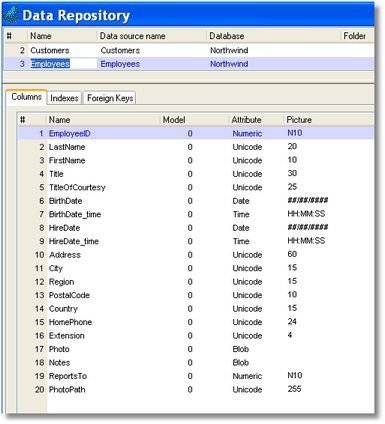Click the Database column header
The width and height of the screenshot is (385, 424).
point(227,36)
